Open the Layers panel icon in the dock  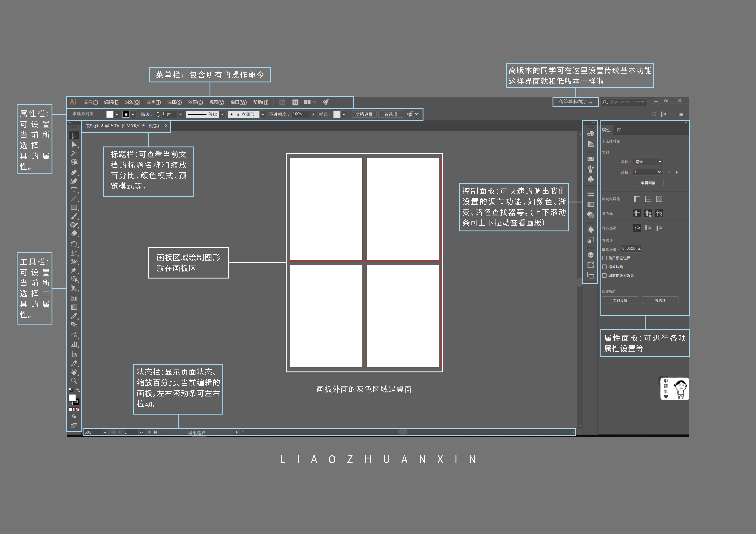tap(590, 255)
